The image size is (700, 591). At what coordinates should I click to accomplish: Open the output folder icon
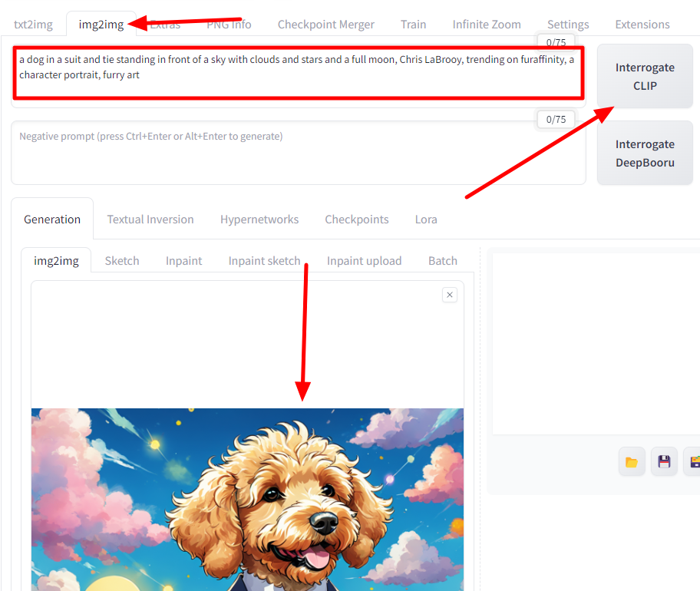click(632, 462)
